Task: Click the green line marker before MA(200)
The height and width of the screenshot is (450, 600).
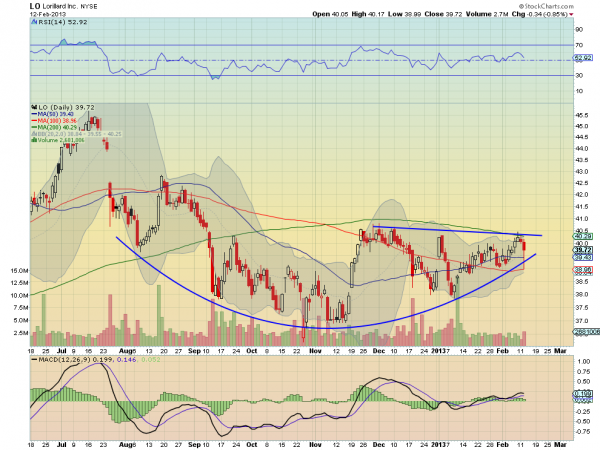Action: pyautogui.click(x=34, y=127)
